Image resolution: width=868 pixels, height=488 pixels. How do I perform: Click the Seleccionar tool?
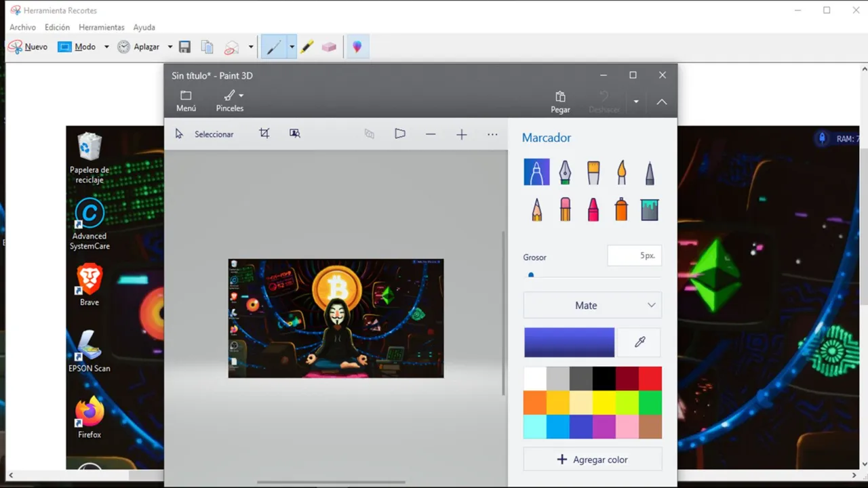click(204, 134)
